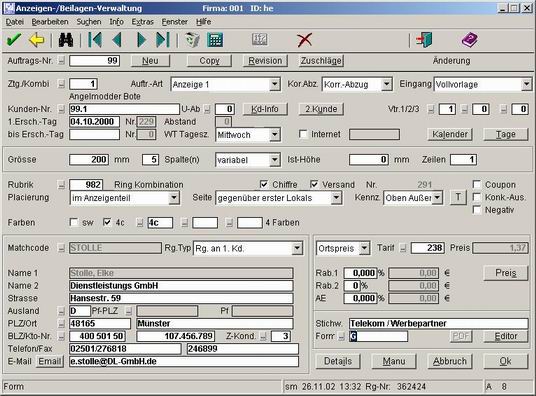Click the E-Mail address input field
The height and width of the screenshot is (396, 536).
pyautogui.click(x=184, y=361)
